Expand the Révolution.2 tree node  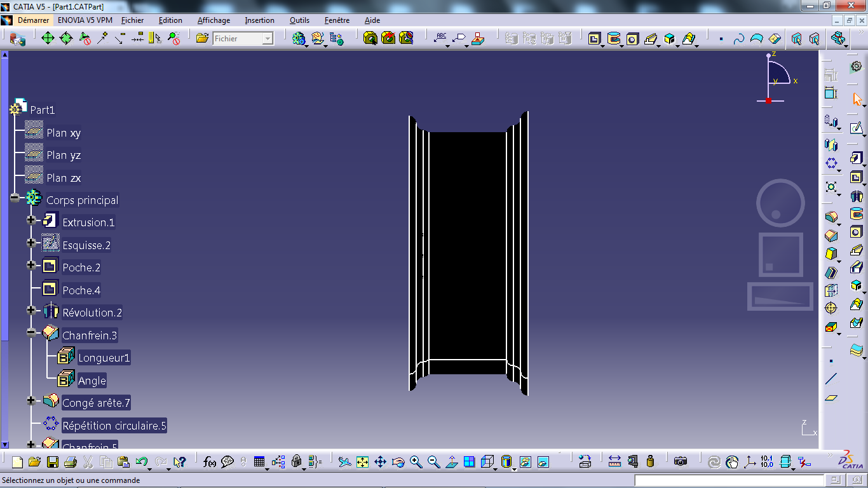point(31,310)
